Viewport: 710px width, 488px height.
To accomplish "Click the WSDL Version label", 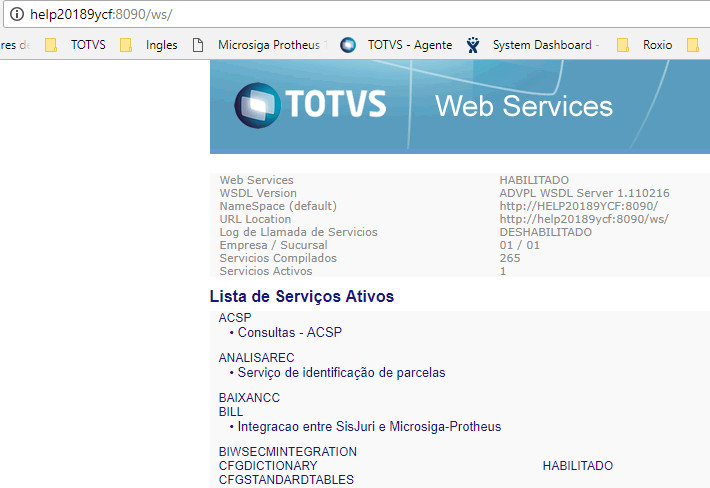I will [258, 193].
